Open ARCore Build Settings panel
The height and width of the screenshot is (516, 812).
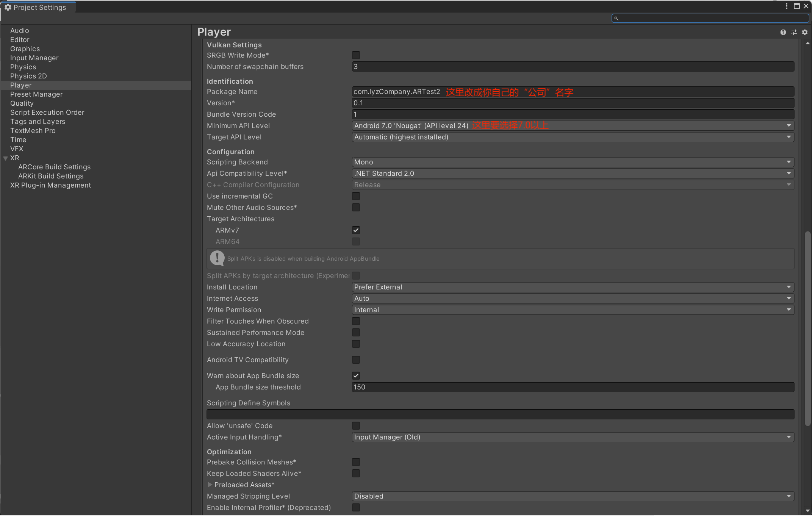click(x=55, y=166)
